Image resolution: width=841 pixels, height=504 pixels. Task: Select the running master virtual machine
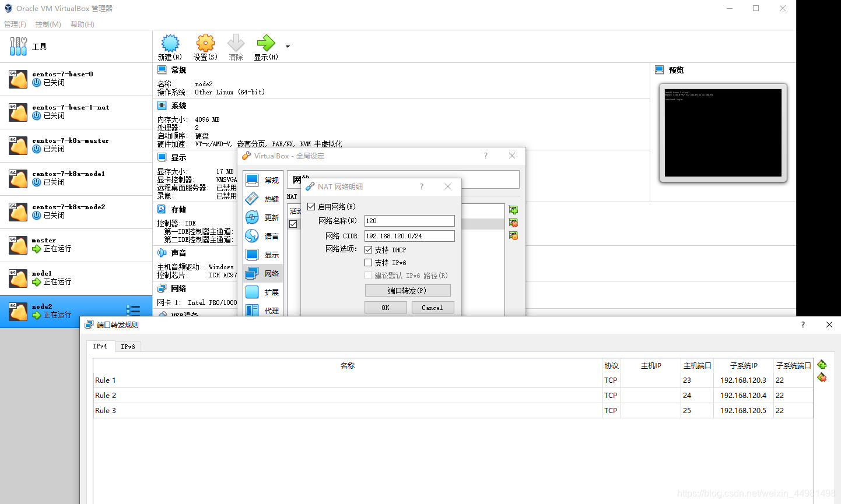[x=76, y=245]
